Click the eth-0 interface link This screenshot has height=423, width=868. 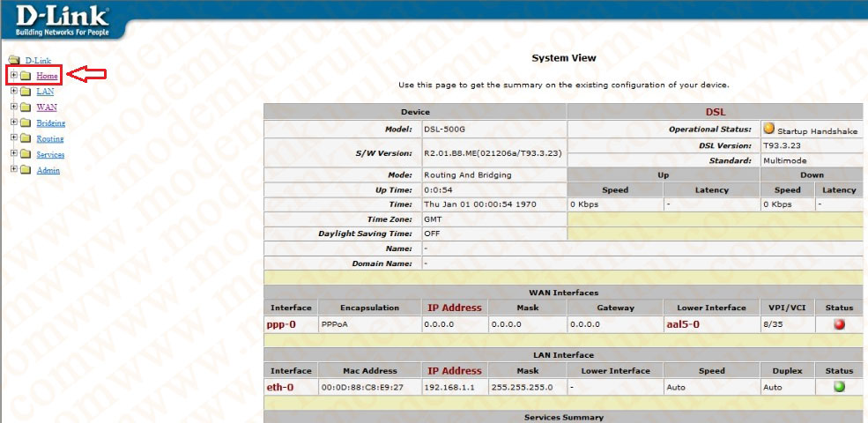(280, 387)
